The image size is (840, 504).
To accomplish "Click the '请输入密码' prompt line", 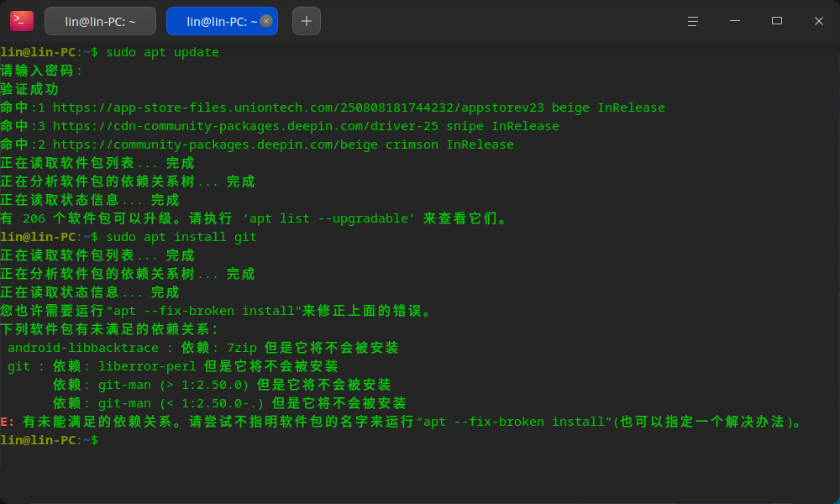I will 40,71.
